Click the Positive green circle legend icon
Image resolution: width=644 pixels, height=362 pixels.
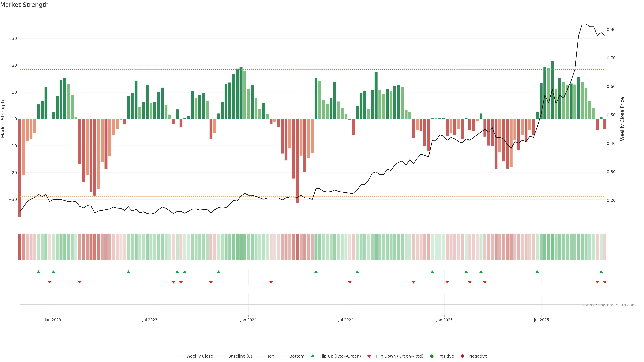coord(432,356)
